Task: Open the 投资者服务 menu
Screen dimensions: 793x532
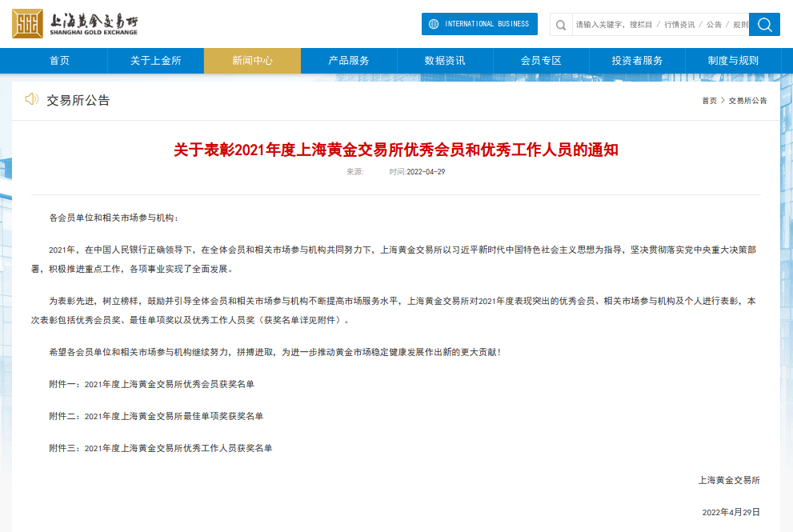Action: pyautogui.click(x=637, y=61)
